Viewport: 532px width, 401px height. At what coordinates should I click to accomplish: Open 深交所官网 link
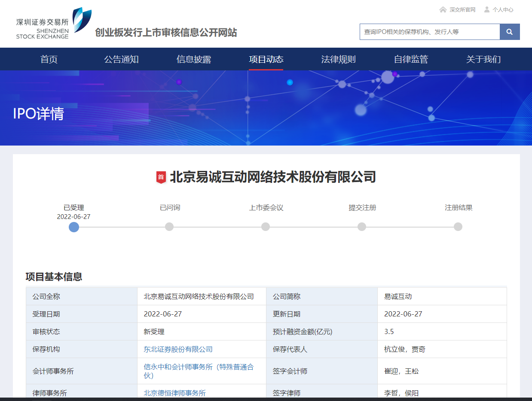click(462, 9)
